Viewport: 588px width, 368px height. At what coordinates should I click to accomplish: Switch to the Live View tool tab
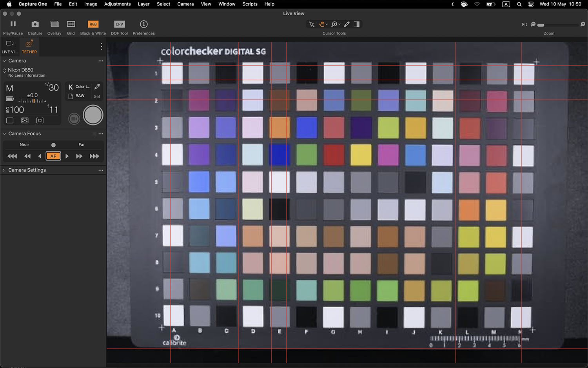coord(10,47)
